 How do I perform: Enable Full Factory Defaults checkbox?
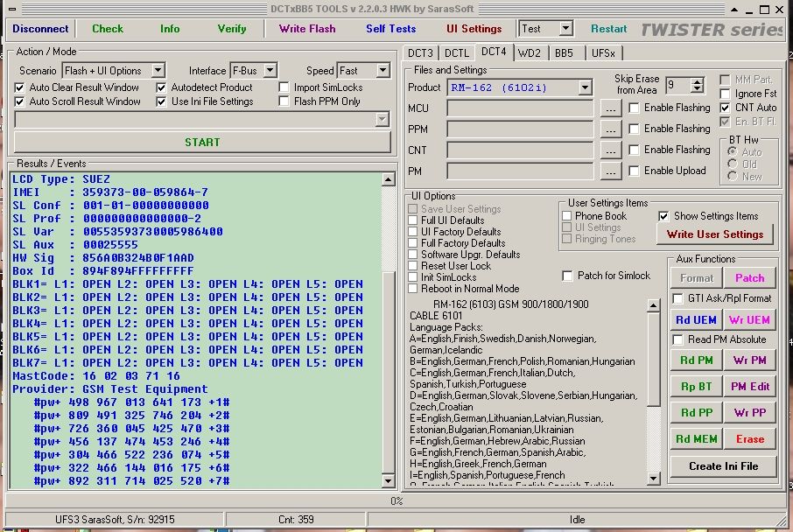tap(413, 243)
